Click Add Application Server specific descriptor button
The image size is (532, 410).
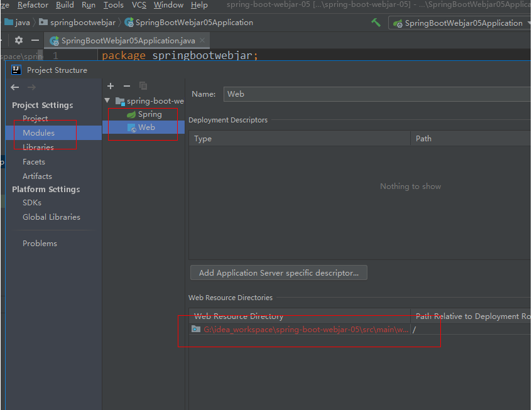(x=279, y=273)
